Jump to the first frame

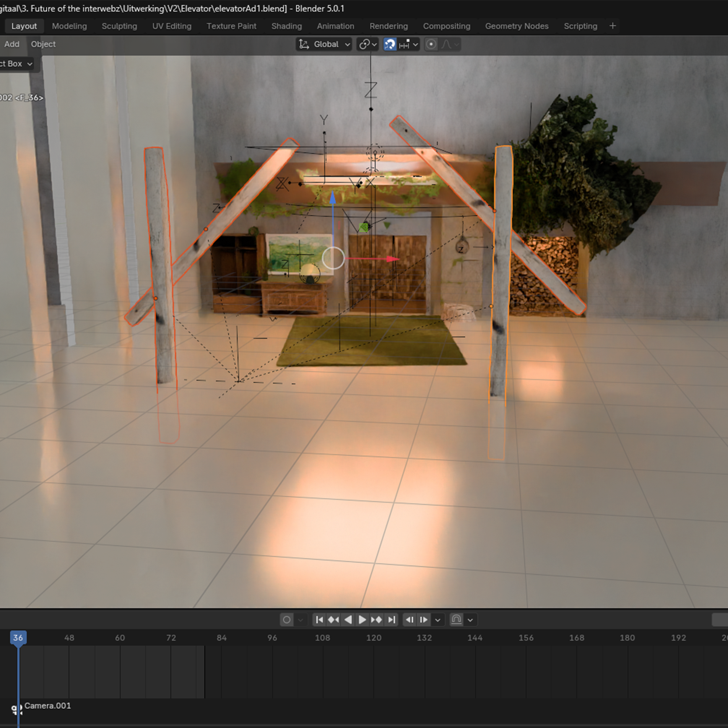point(320,620)
